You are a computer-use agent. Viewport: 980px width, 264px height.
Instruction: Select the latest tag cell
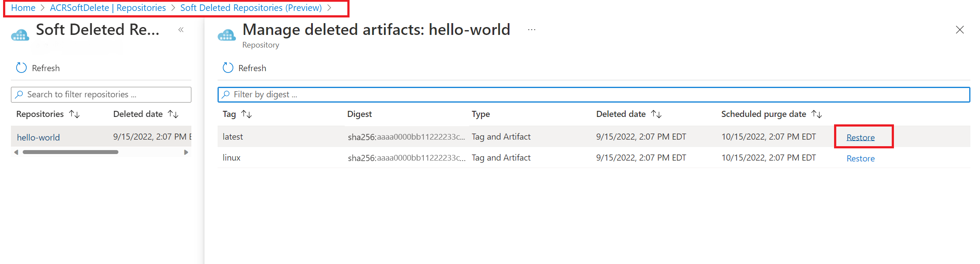(x=233, y=137)
